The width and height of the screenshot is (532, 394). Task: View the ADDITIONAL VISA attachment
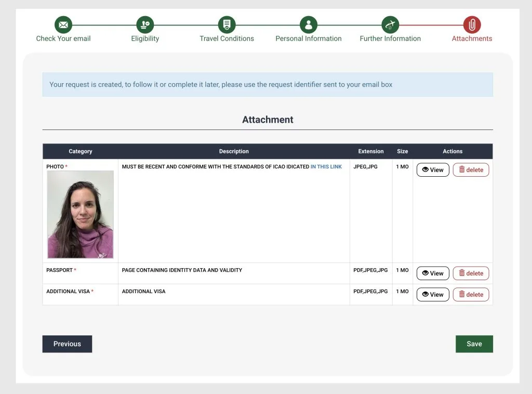point(433,295)
